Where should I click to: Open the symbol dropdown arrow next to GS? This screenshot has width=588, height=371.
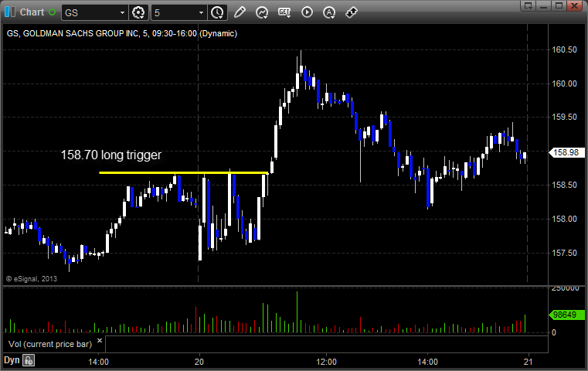(x=122, y=13)
